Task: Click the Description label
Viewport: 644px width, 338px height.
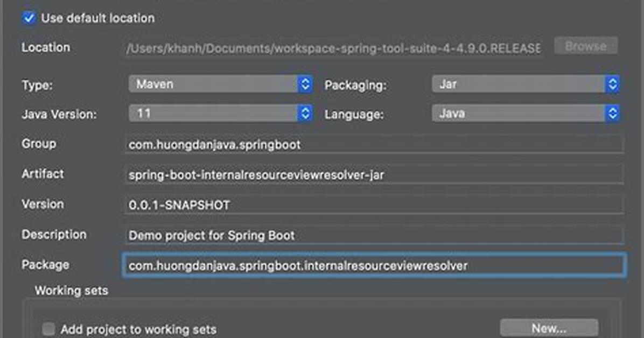Action: [x=54, y=235]
